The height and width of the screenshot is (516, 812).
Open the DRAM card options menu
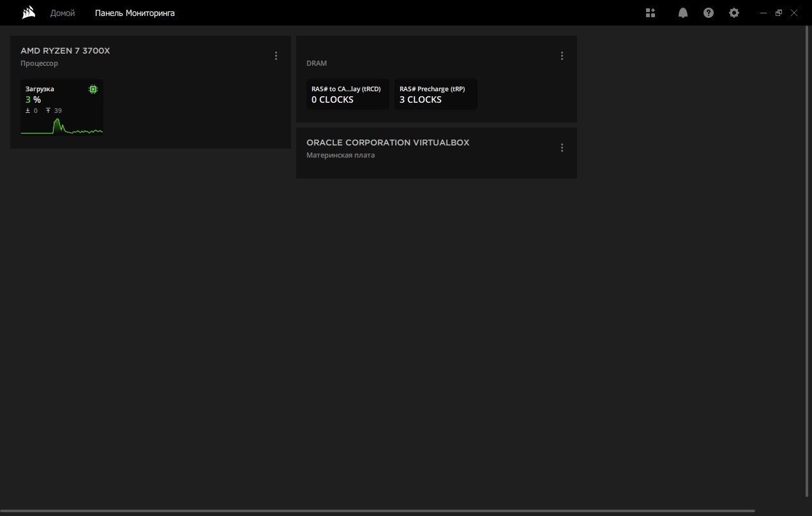562,56
